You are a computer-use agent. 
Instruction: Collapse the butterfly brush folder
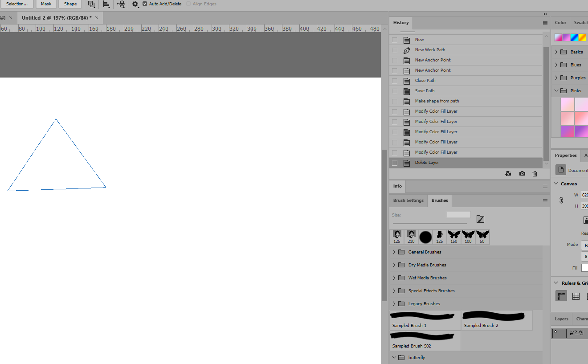[394, 358]
